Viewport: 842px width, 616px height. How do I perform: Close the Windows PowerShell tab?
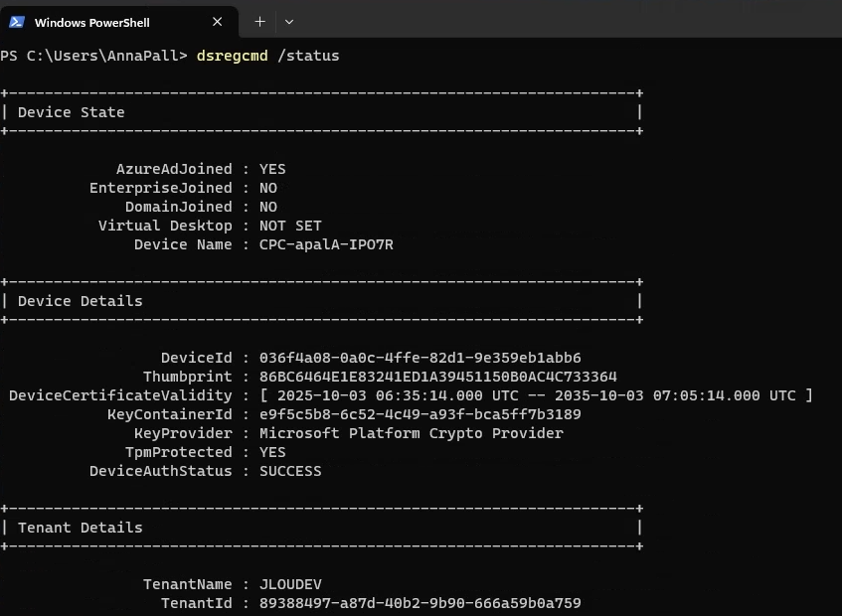click(x=218, y=22)
